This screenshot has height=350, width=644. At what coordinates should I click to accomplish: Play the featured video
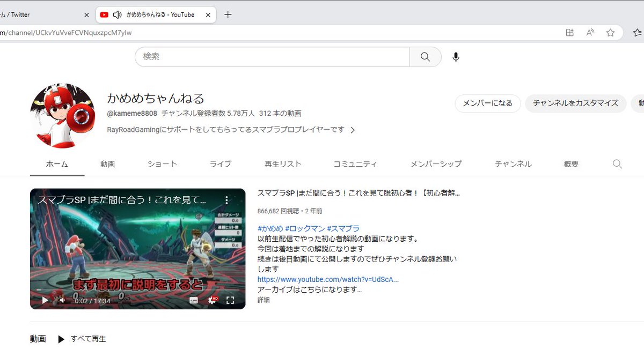pos(45,301)
